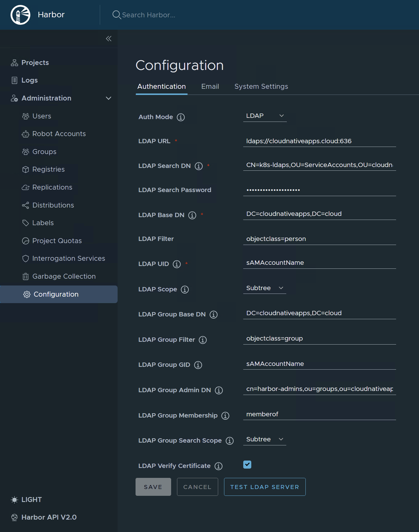Viewport: 419px width, 532px height.
Task: Show info for LDAP Group Base DN
Action: click(x=214, y=315)
